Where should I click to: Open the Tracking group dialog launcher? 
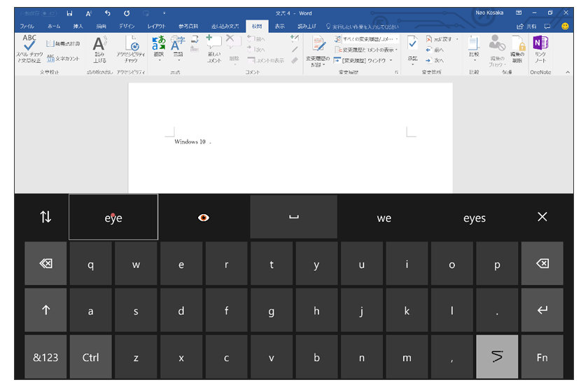396,72
